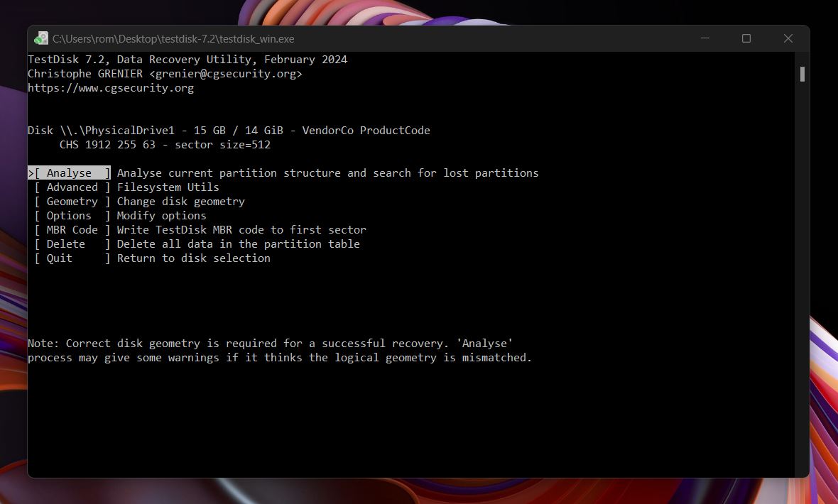
Task: Maximize the TestDisk console window
Action: 746,38
